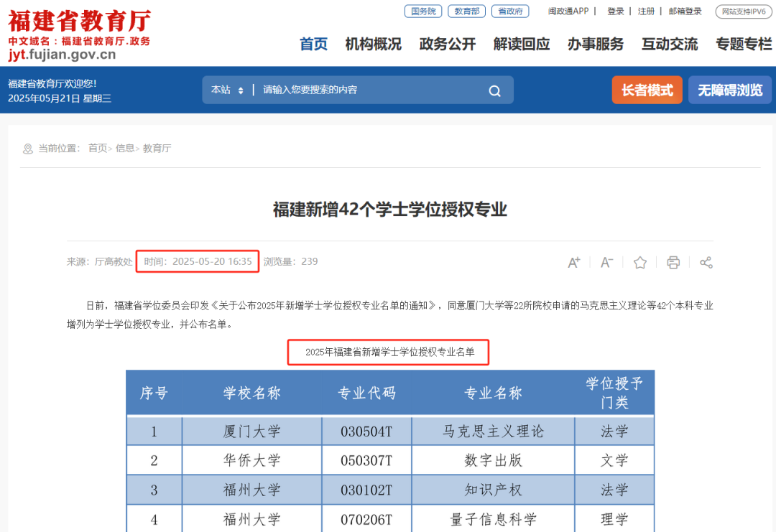Click the 学位授予门类 column header
The width and height of the screenshot is (776, 532).
click(614, 393)
